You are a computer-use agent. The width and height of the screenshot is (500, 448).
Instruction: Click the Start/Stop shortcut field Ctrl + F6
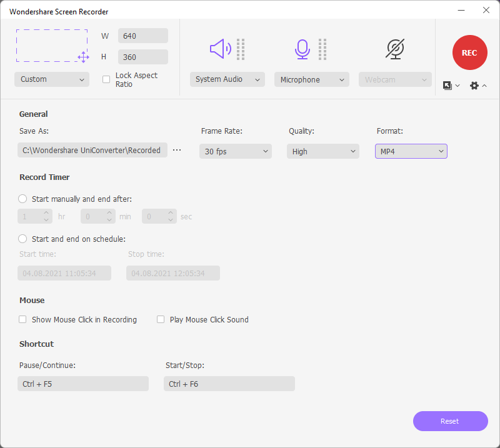click(229, 384)
